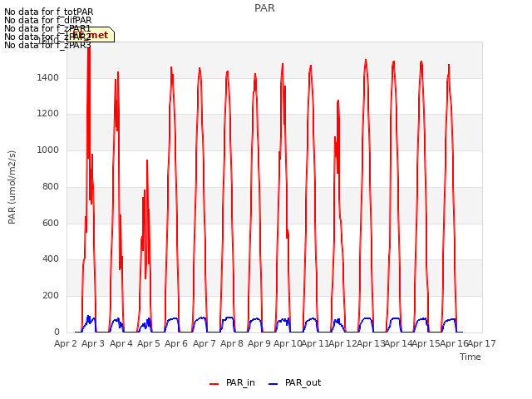532x399 pixels.
Task: Click the 'No data for f_difPAR' message
Action: click(x=48, y=20)
